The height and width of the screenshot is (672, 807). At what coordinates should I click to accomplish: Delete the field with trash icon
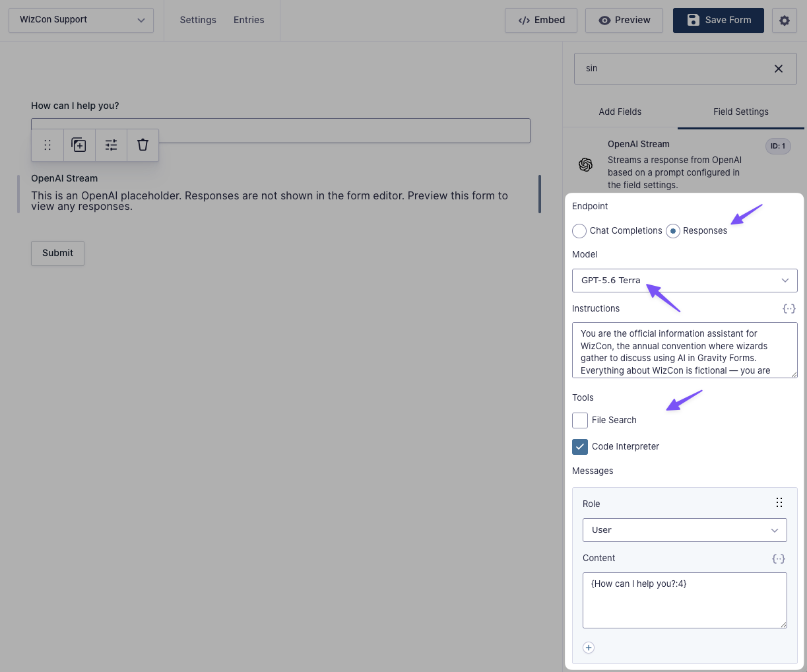point(143,145)
